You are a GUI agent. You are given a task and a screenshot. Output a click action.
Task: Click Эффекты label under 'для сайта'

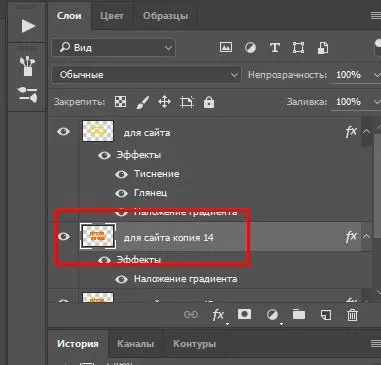139,155
